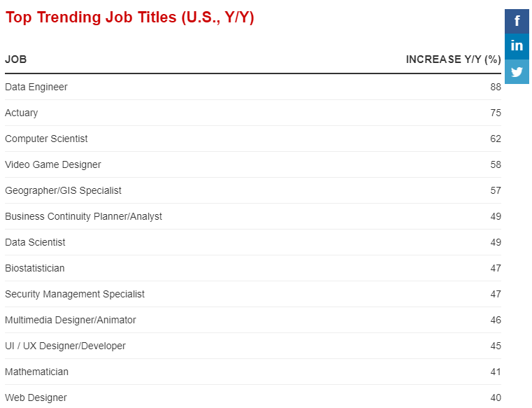The height and width of the screenshot is (408, 532).
Task: Share on Facebook icon
Action: [x=517, y=21]
